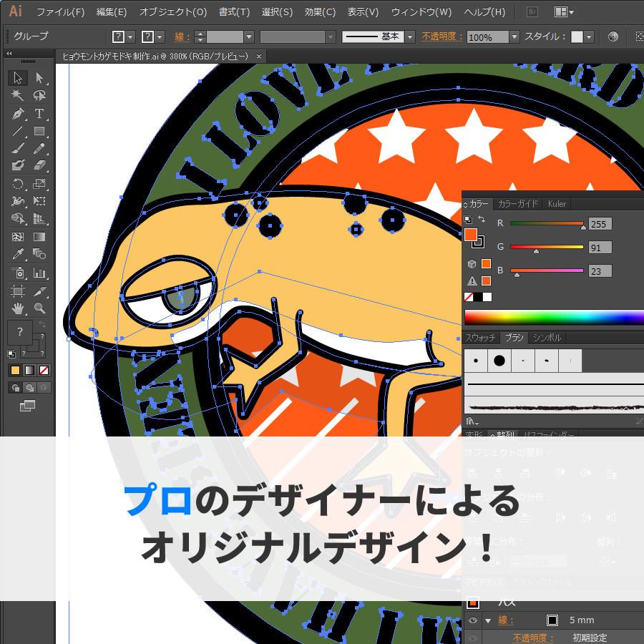This screenshot has width=644, height=644.
Task: Select the Line Segment tool
Action: (x=18, y=131)
